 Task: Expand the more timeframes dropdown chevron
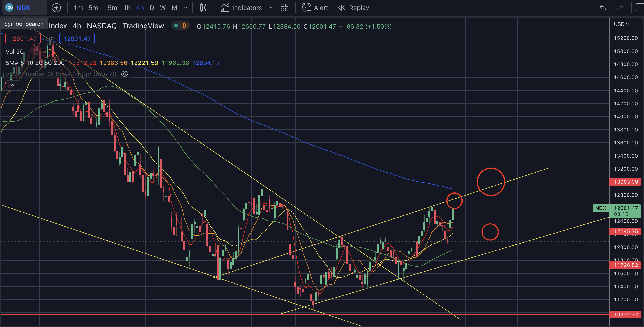tap(186, 8)
